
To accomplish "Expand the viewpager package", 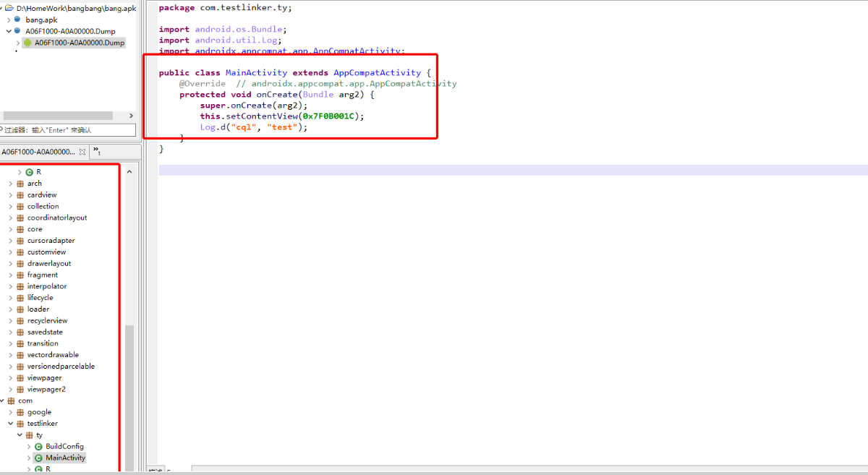I will pos(10,378).
